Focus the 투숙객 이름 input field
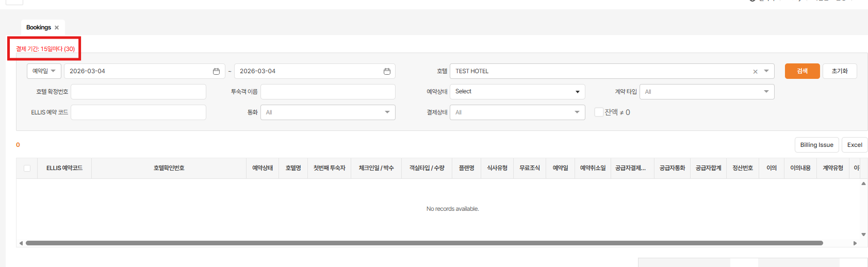 [x=327, y=92]
